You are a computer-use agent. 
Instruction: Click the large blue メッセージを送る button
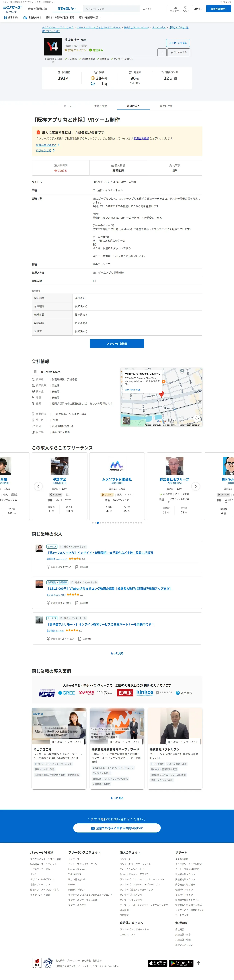117,344
